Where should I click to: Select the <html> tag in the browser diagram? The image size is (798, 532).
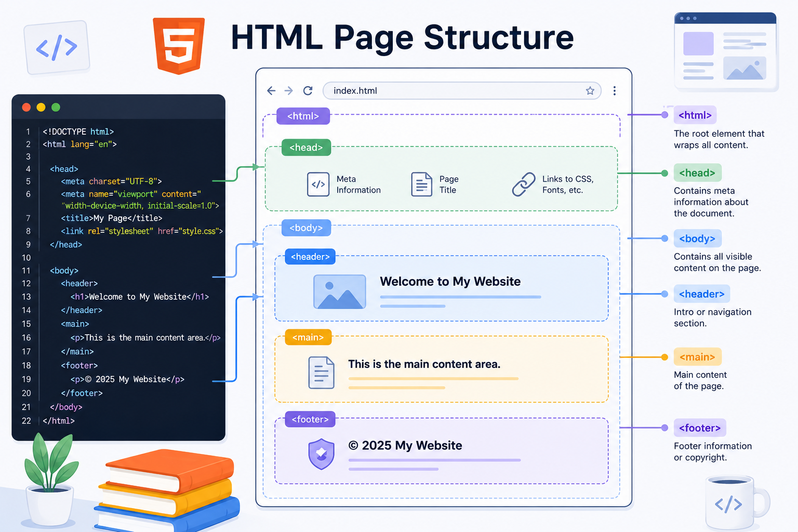303,116
